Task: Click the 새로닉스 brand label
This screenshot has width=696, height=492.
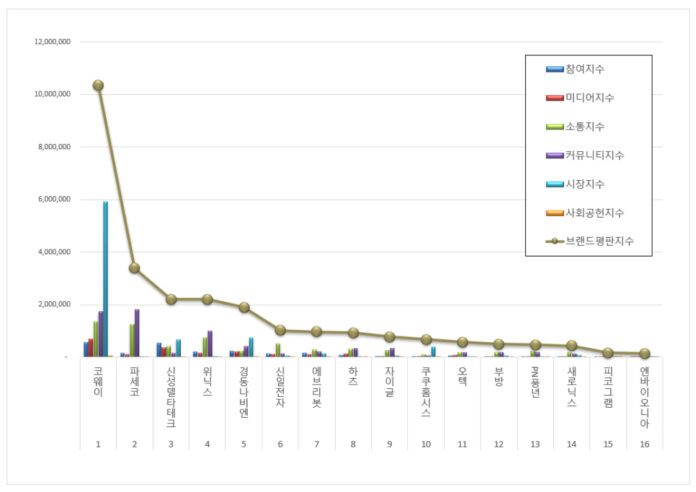Action: tap(572, 387)
